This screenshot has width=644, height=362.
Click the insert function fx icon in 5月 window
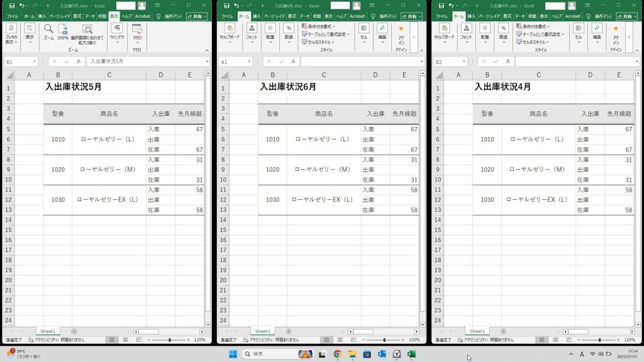pos(79,62)
